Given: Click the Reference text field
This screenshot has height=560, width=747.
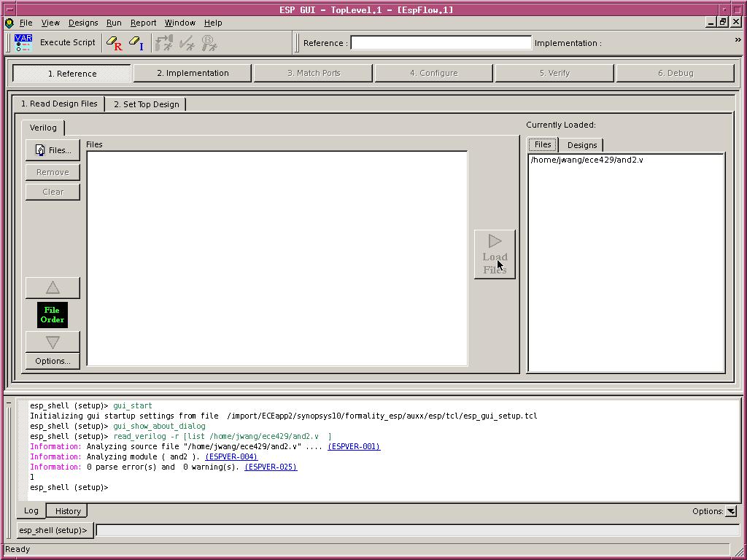Looking at the screenshot, I should coord(441,43).
